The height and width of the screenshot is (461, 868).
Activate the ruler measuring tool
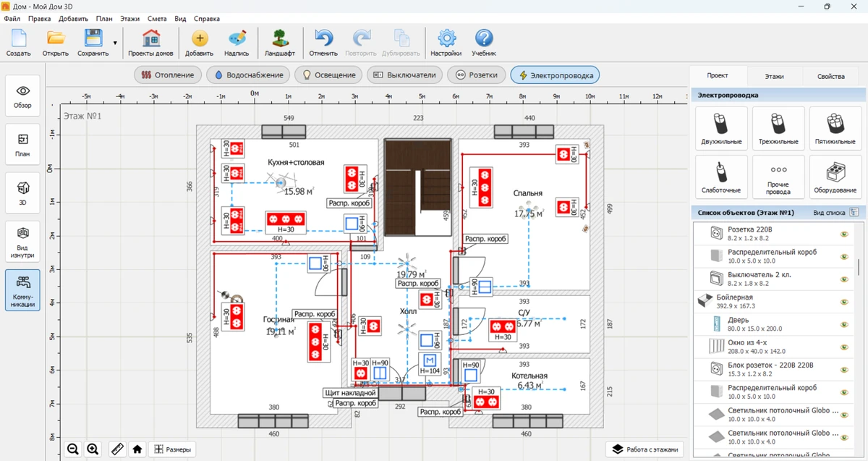tap(116, 449)
